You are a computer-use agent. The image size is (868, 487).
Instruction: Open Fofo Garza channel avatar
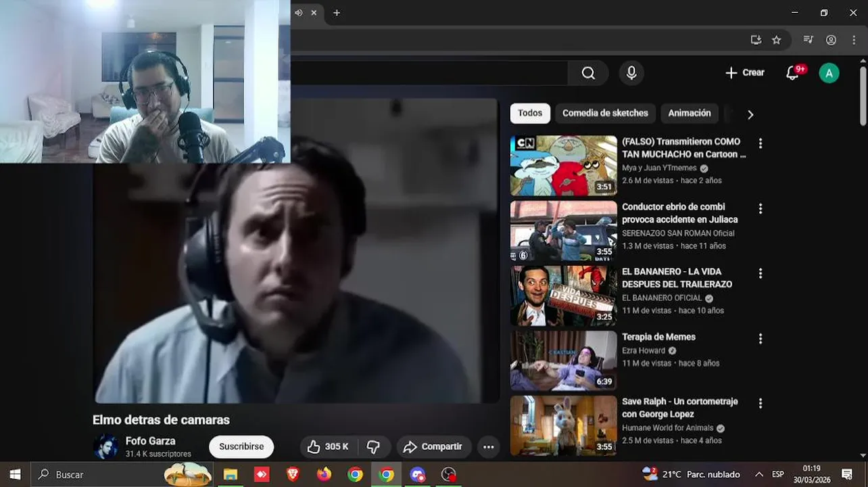(x=105, y=446)
